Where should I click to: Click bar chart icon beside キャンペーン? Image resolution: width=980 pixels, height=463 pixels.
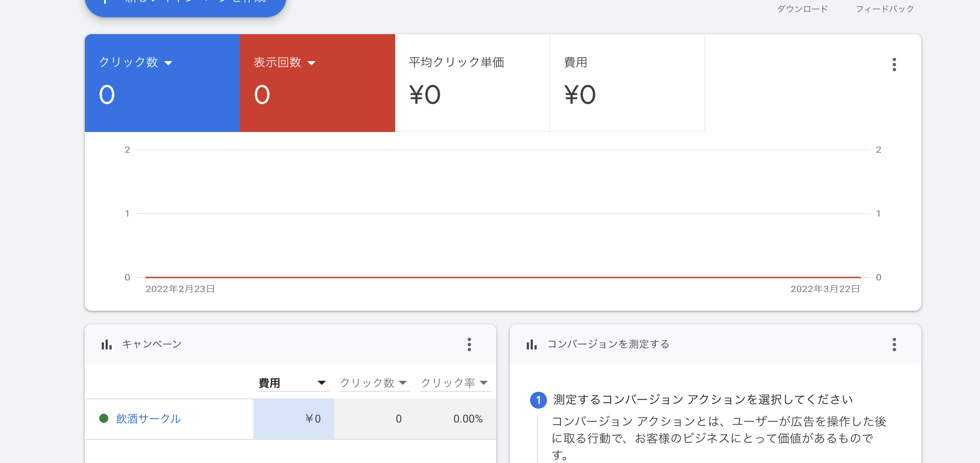(x=107, y=345)
